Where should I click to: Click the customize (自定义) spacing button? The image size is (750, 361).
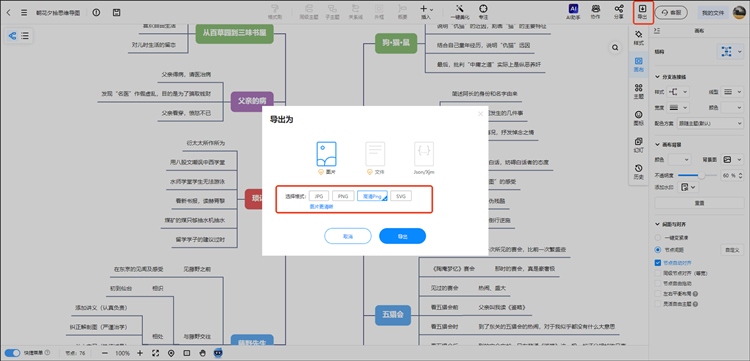732,250
